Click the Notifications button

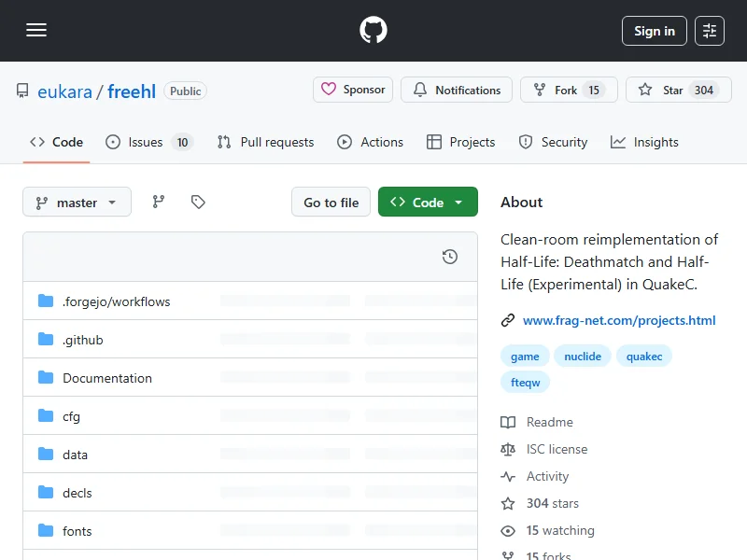(457, 91)
